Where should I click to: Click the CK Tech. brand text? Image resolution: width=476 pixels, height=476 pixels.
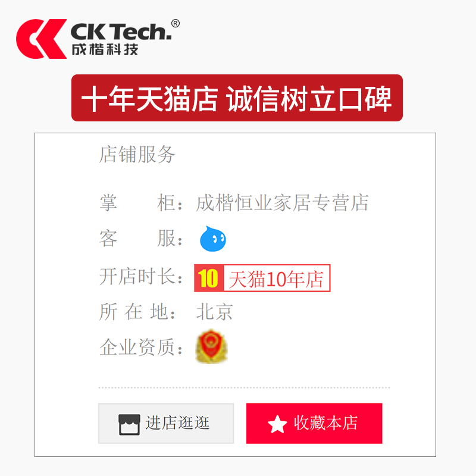121,32
